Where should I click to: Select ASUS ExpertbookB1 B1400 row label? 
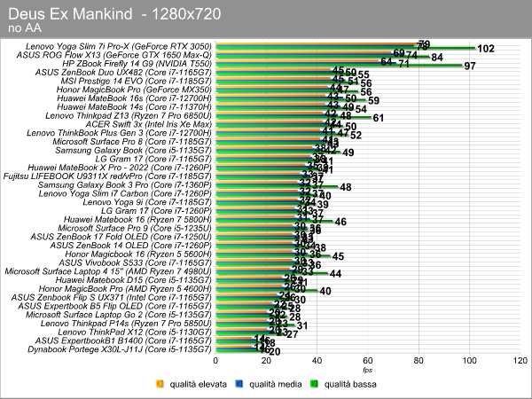123,341
